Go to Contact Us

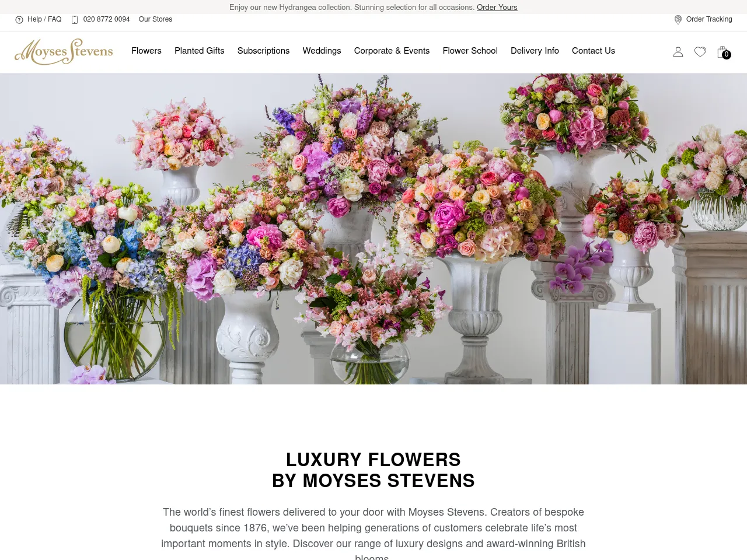click(594, 51)
